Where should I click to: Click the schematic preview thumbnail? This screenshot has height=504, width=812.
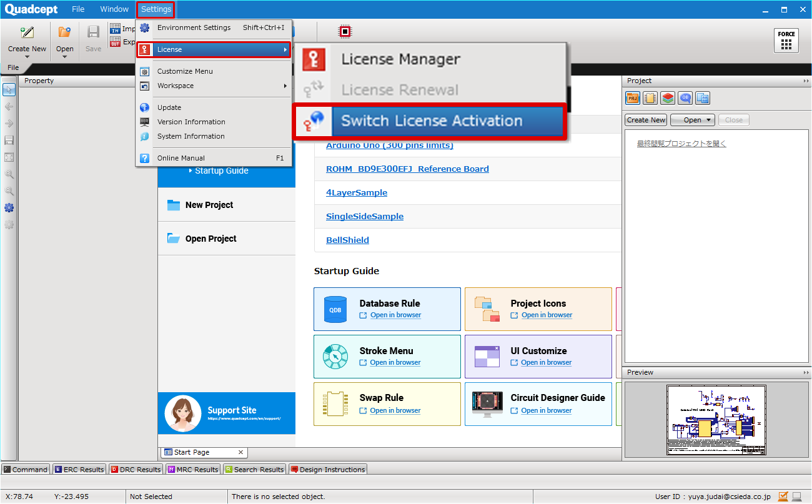[x=716, y=420]
